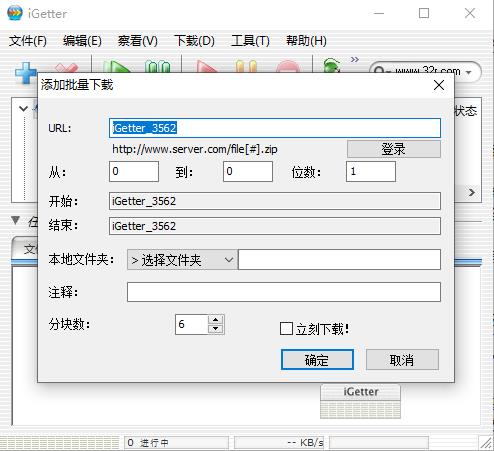This screenshot has width=494, height=451.
Task: Decrease segment count with down arrow
Action: 216,329
